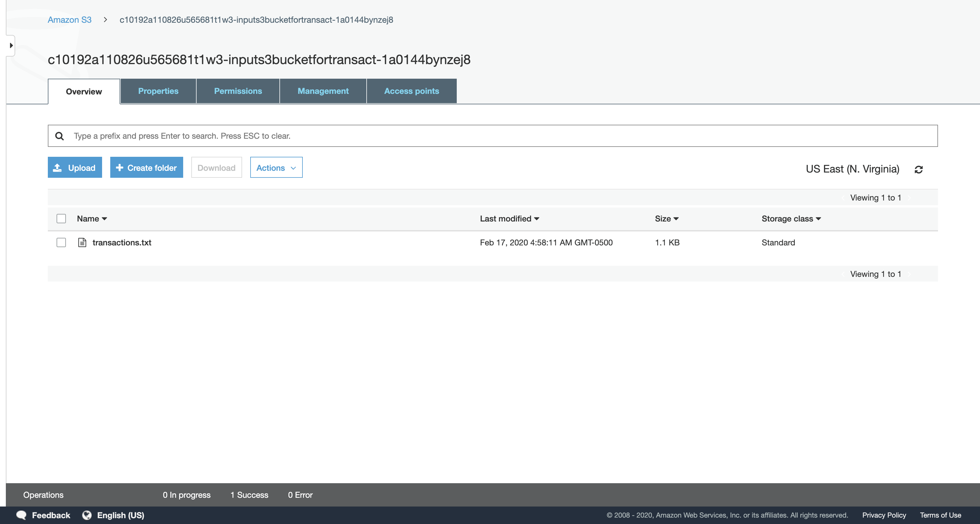
Task: Expand the left sidebar with arrow icon
Action: pos(11,46)
